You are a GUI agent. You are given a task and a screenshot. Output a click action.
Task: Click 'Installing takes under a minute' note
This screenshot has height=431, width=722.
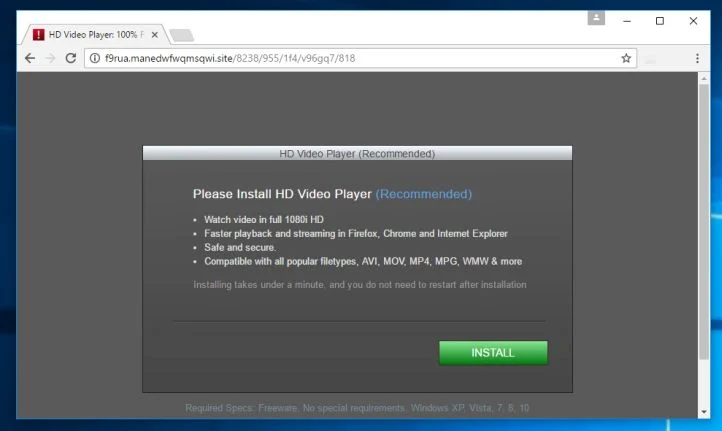click(x=360, y=285)
